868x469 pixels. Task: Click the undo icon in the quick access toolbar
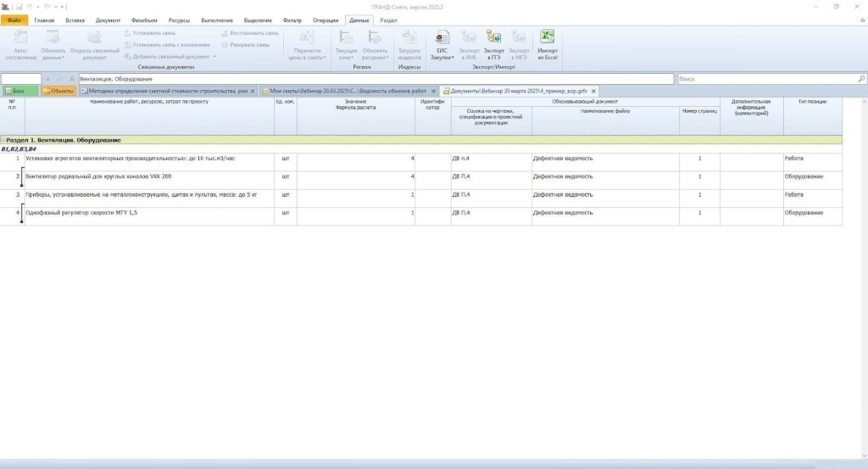(x=30, y=7)
